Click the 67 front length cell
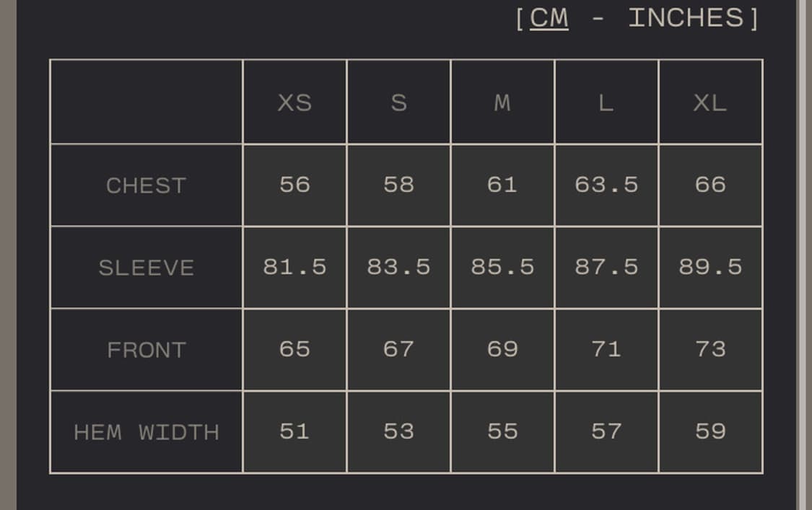Image resolution: width=812 pixels, height=510 pixels. 398,349
